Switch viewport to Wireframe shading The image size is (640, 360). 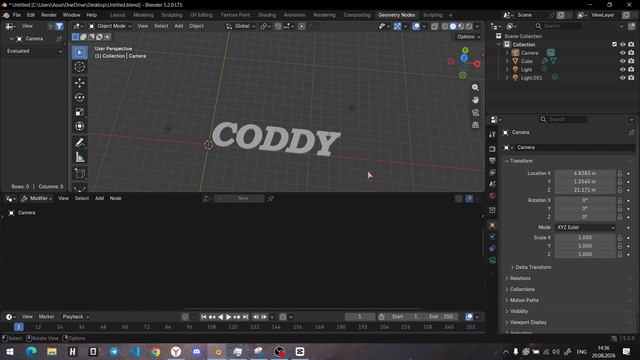(445, 26)
